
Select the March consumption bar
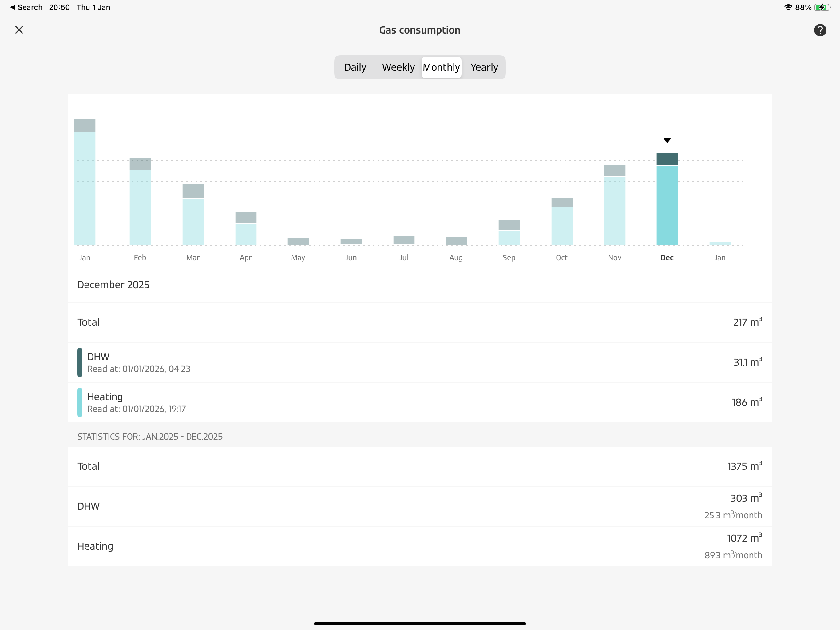(x=193, y=215)
